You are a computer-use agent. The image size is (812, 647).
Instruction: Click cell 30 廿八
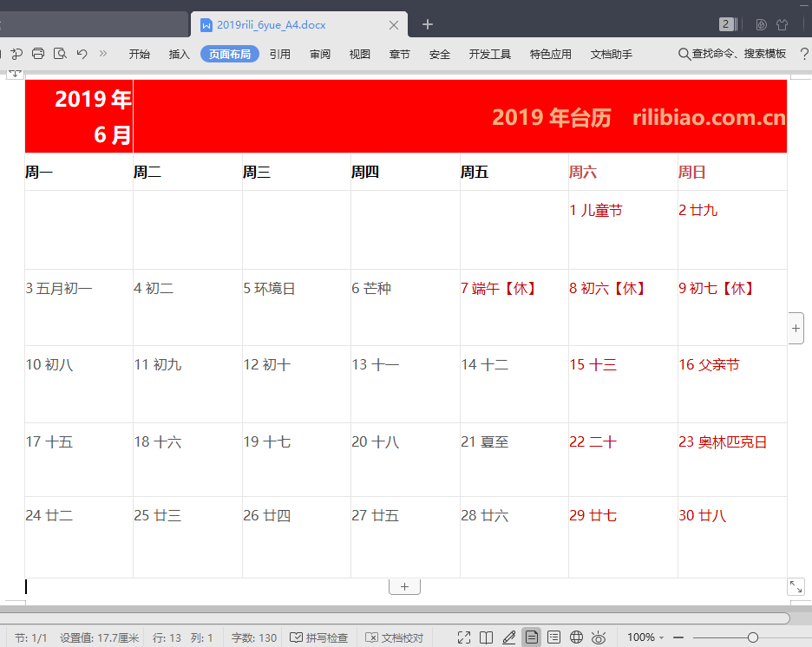732,537
